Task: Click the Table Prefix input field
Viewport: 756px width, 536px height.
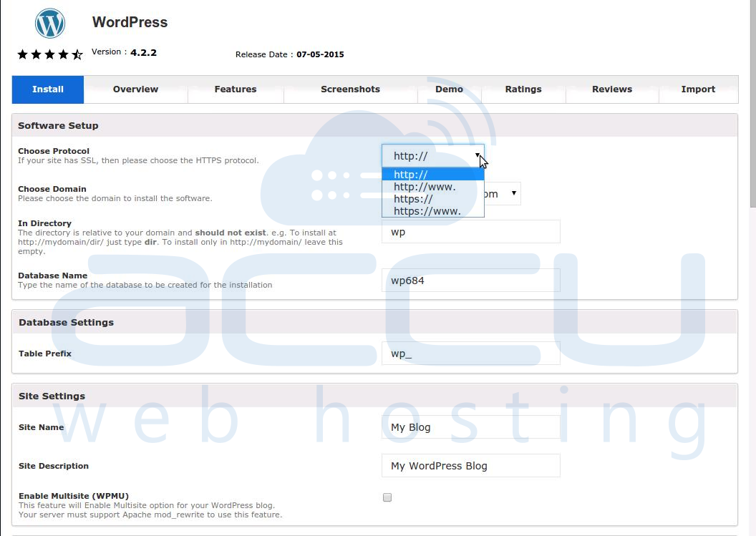Action: click(x=471, y=354)
